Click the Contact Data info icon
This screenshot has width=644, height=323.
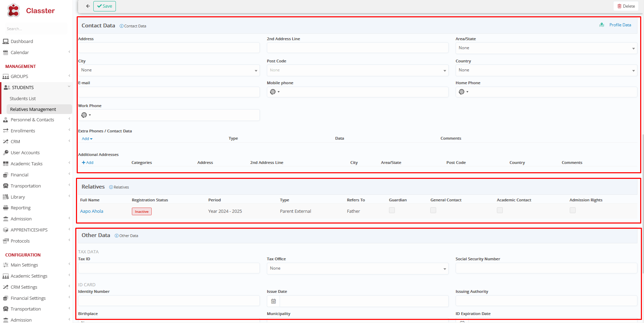tap(121, 26)
